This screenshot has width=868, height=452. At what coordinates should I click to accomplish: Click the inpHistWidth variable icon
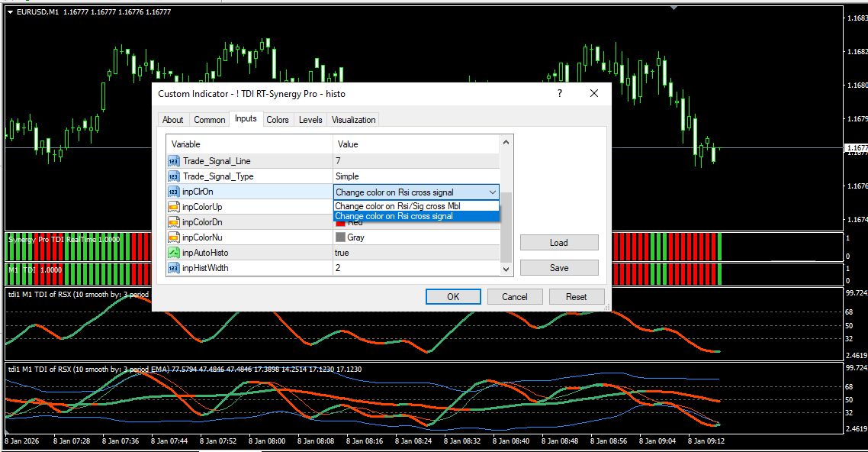[x=173, y=268]
